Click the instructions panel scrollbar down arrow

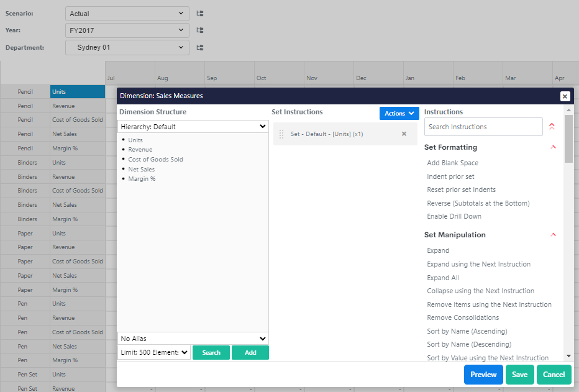coord(568,356)
